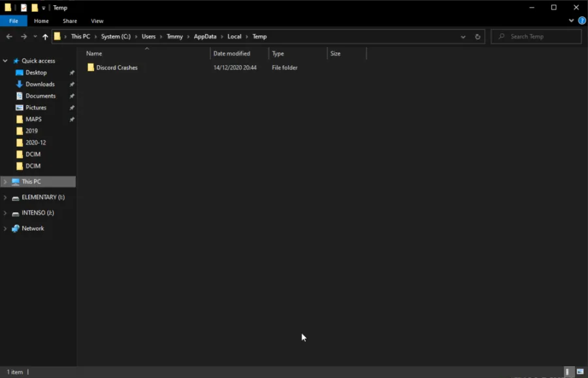Switch to large thumbnails view icon

(580, 371)
